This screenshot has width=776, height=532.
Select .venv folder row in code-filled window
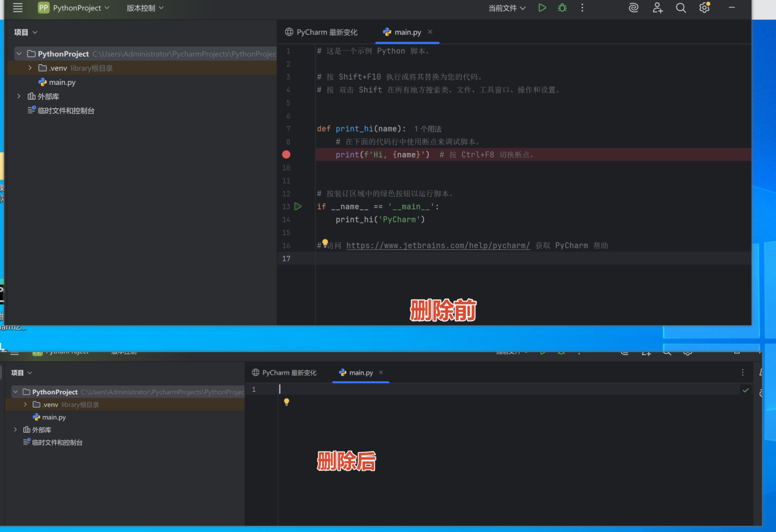(x=141, y=68)
